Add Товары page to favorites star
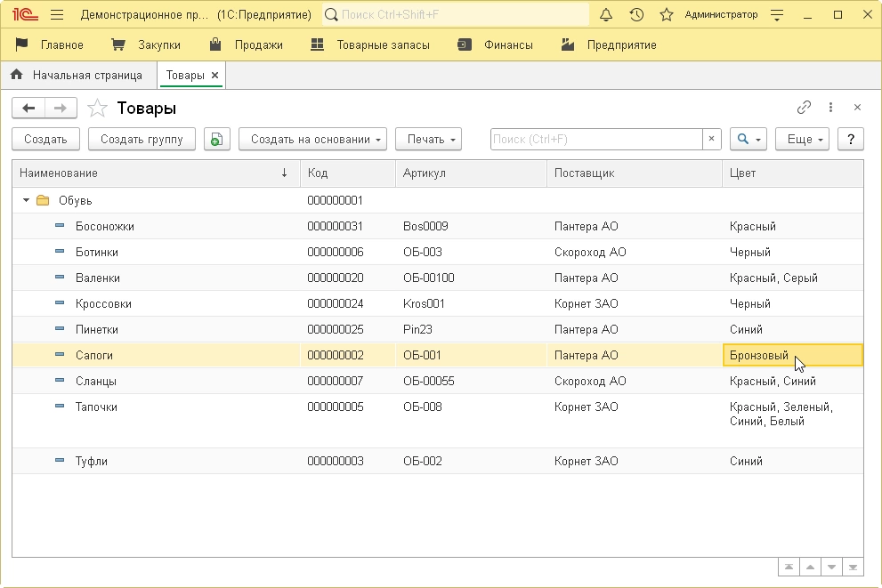882x588 pixels. pos(98,109)
